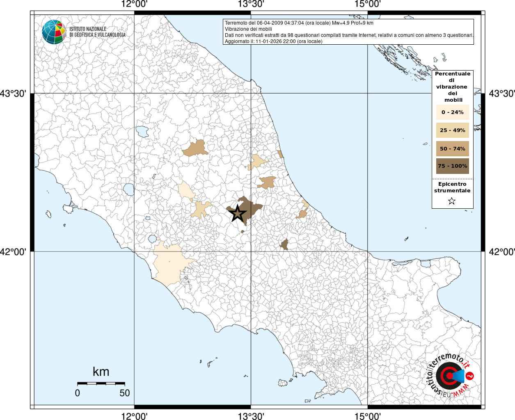Click the "50" value on the scale bar
This screenshot has height=420, width=515.
coord(125,393)
